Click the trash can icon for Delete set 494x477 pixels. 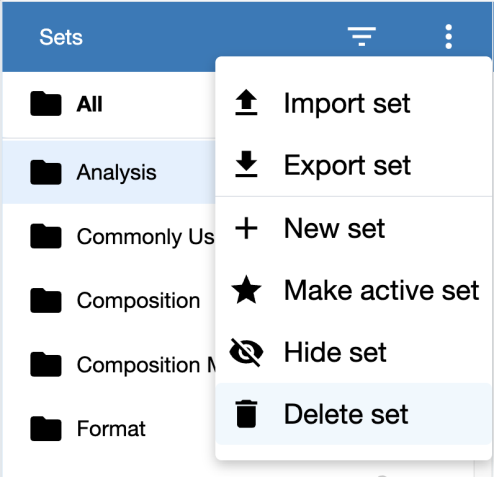246,414
